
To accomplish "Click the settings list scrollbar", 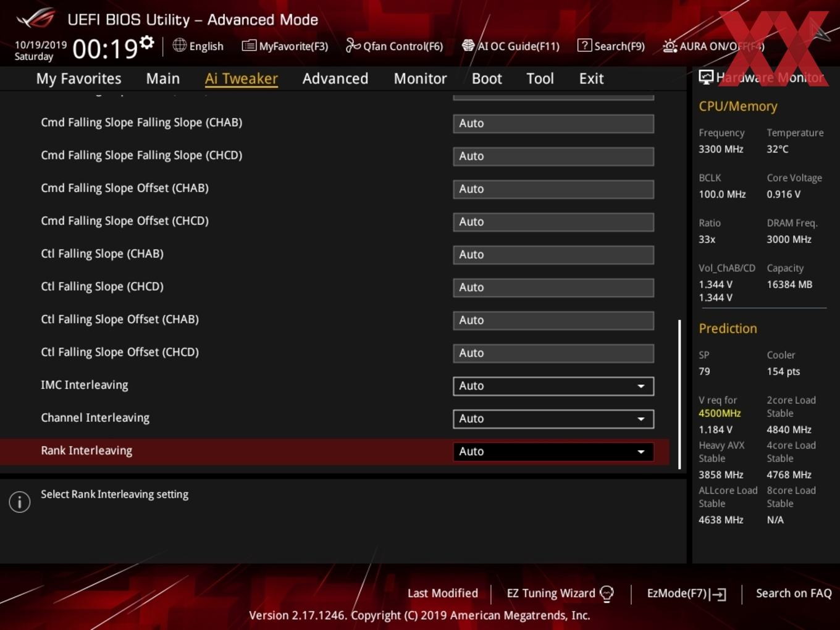I will (x=679, y=394).
